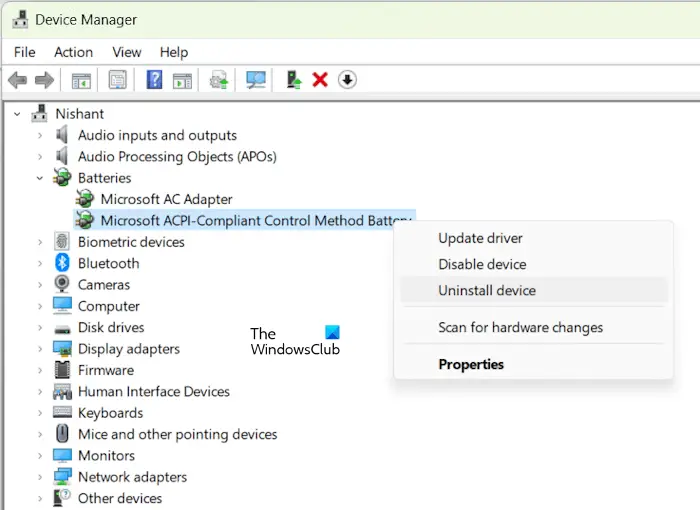Click the Biometric devices fingerprint icon
The image size is (700, 510).
pos(62,242)
